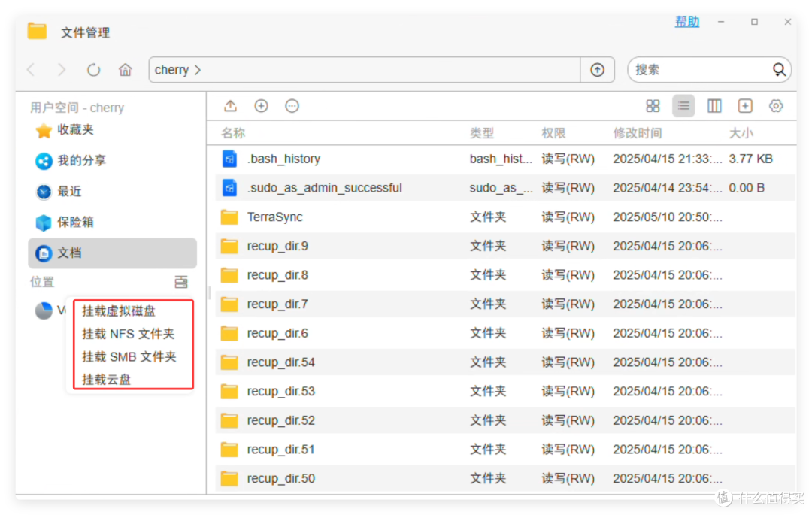This screenshot has width=812, height=515.
Task: Click the bash_hist... type cell
Action: pos(501,159)
